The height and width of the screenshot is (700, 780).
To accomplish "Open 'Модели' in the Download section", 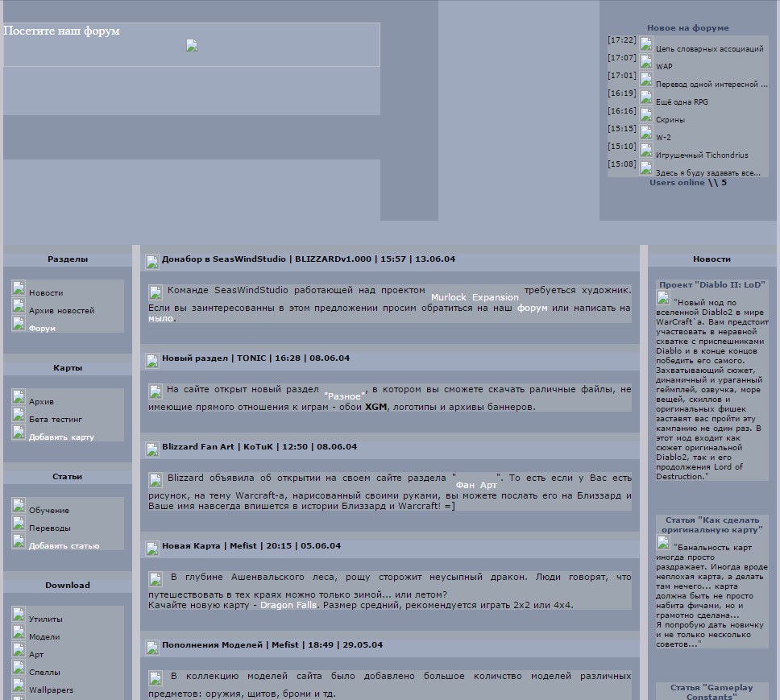I will (x=44, y=637).
